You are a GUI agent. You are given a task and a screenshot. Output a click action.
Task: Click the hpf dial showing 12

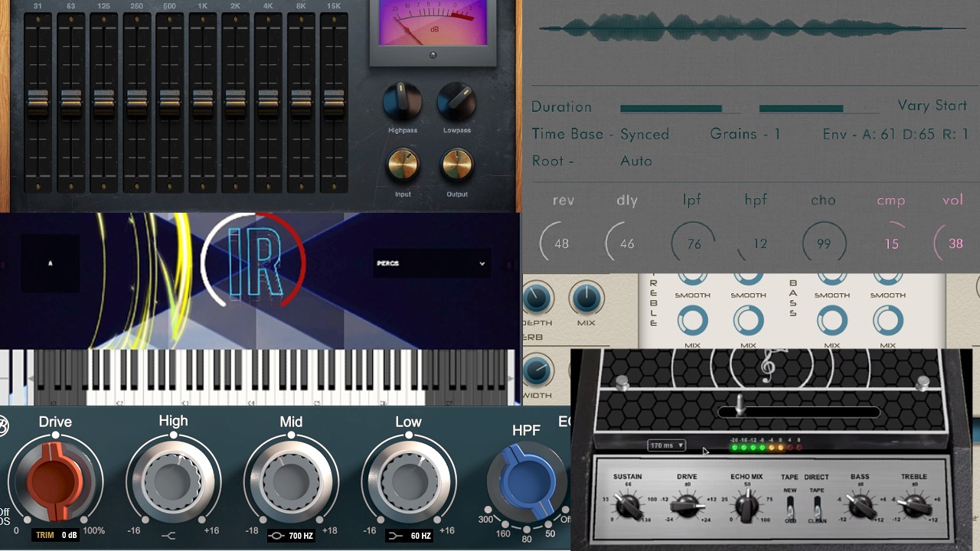759,244
